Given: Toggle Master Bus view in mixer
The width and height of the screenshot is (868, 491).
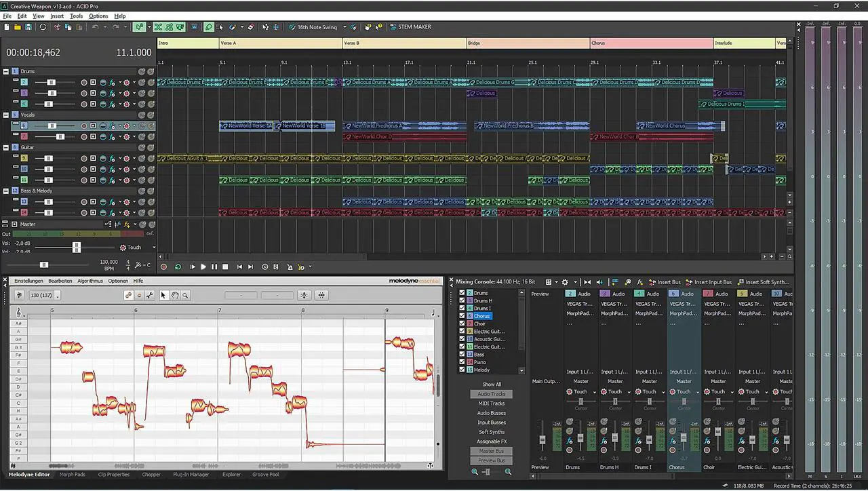Looking at the screenshot, I should 492,451.
